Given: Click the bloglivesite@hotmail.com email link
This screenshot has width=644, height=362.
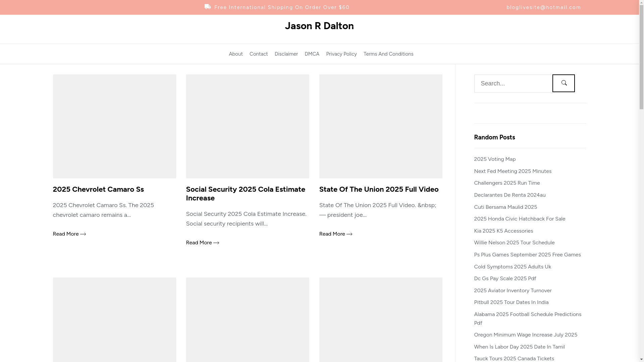Looking at the screenshot, I should (544, 7).
